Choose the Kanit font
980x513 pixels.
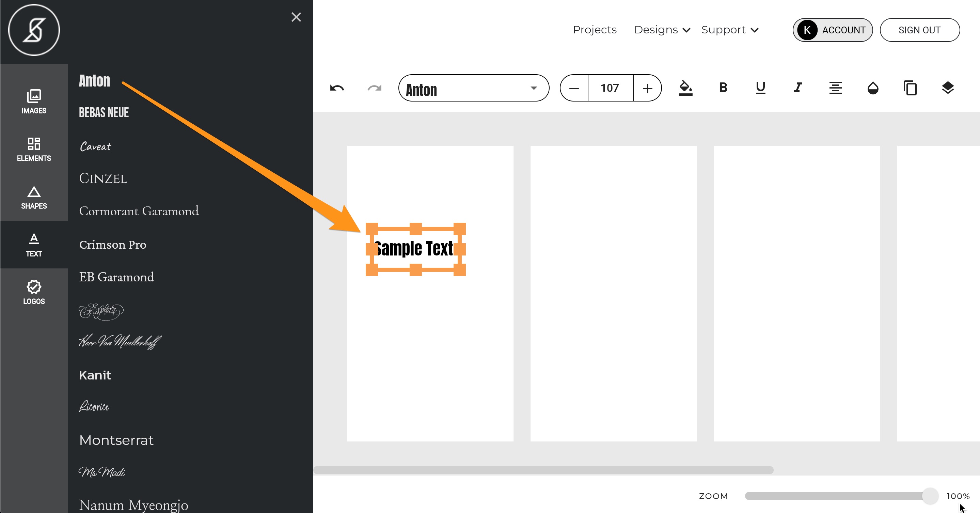pyautogui.click(x=95, y=375)
